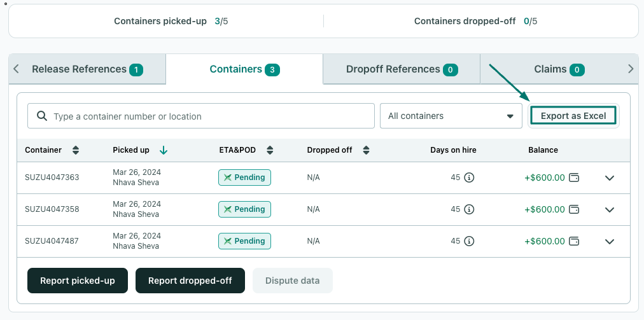Image resolution: width=644 pixels, height=320 pixels.
Task: Click Report dropped-off button
Action: coord(190,281)
